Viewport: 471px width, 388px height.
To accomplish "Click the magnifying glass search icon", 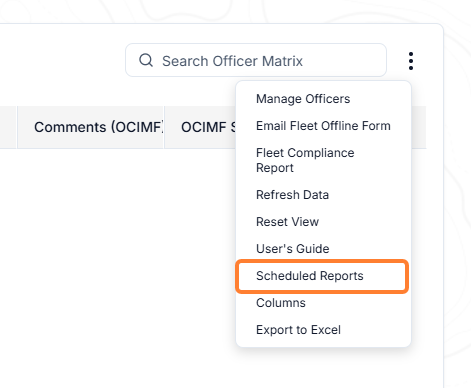I will coord(146,60).
